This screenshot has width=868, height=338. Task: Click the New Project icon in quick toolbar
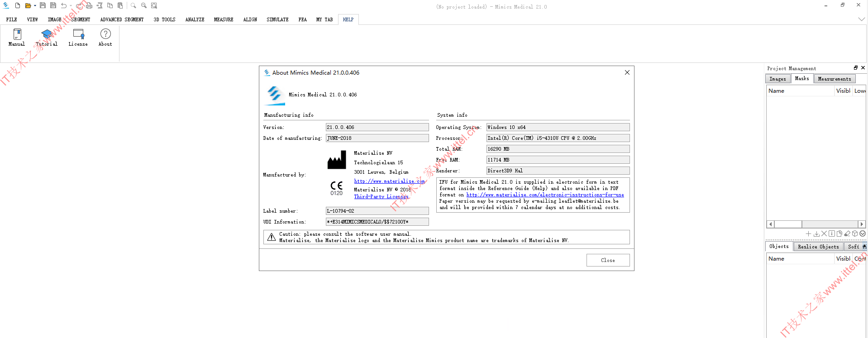click(x=18, y=5)
